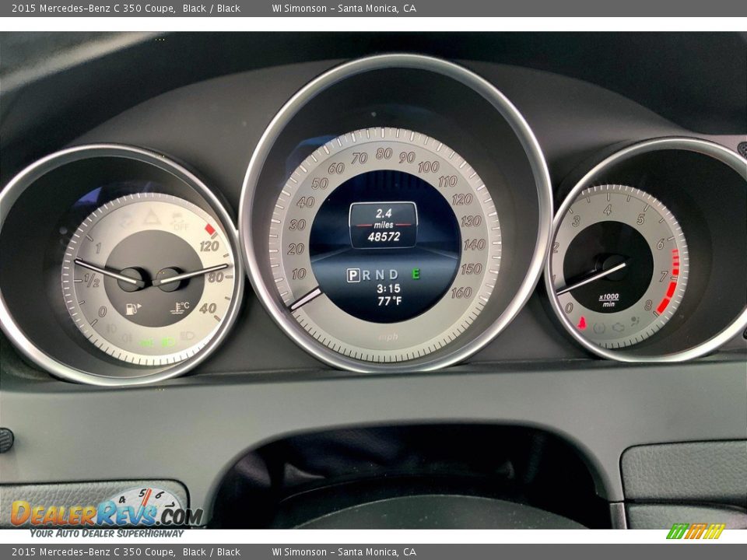Click the striped logo at bottom right
747x560 pixels.
coord(696,531)
